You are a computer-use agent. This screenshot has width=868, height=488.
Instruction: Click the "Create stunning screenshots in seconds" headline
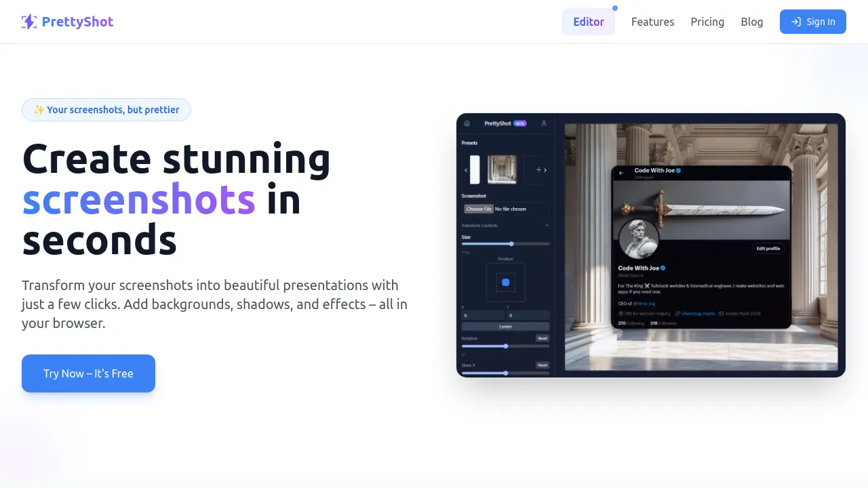click(176, 199)
